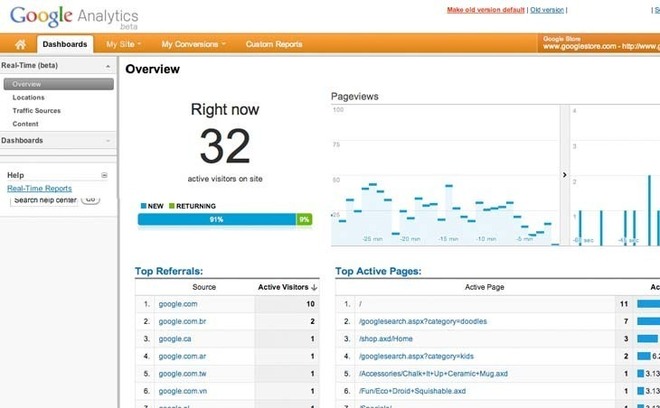Click the 10 visitors cell for google.com

[x=287, y=304]
